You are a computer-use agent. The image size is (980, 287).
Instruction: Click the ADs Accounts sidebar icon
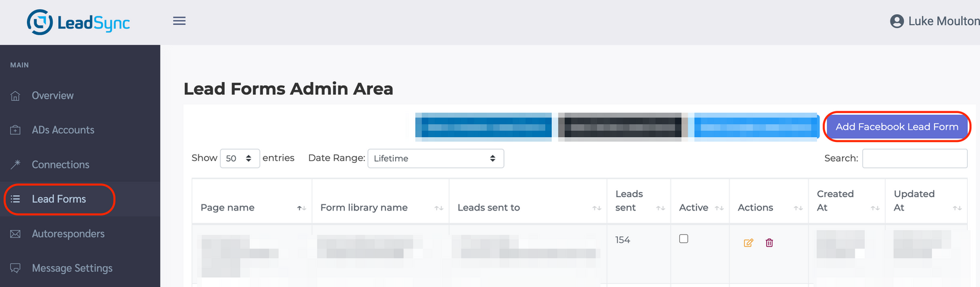tap(16, 130)
